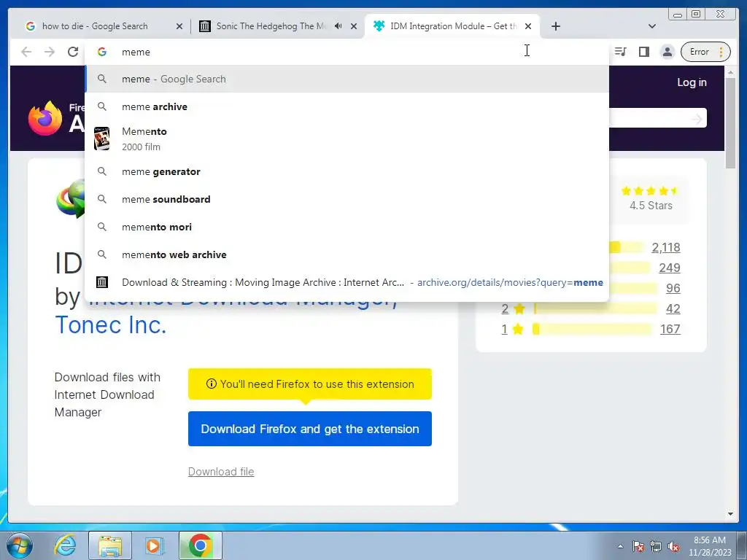Open the Chrome profile avatar
This screenshot has height=560, width=747.
pyautogui.click(x=667, y=52)
